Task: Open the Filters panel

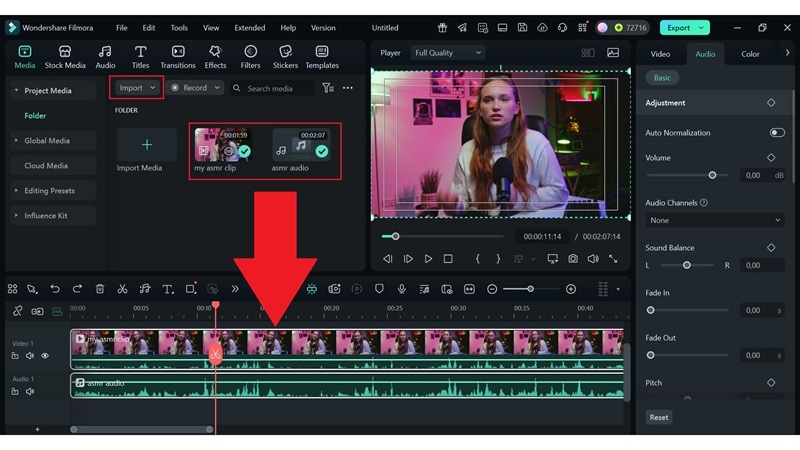Action: click(250, 57)
